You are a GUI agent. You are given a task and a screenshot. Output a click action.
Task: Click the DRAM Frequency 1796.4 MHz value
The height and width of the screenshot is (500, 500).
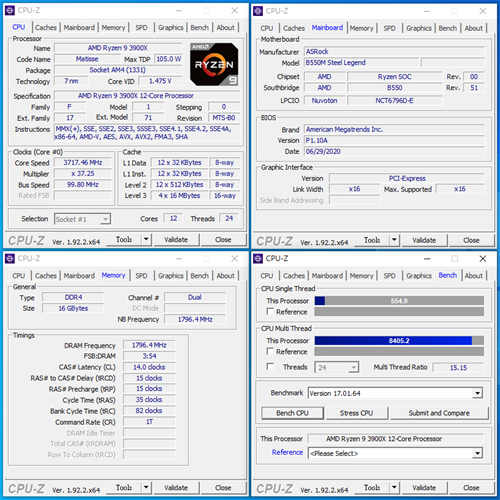pyautogui.click(x=149, y=345)
